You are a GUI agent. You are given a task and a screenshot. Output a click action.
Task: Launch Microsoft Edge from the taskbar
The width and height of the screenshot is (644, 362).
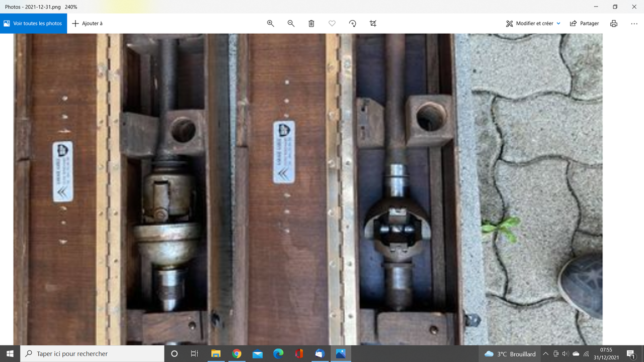tap(278, 354)
